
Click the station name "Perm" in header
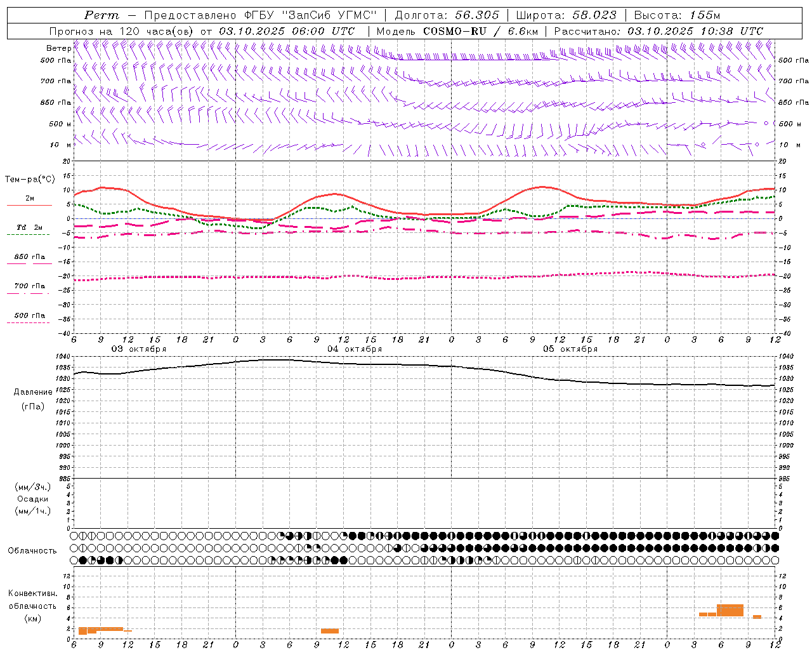coord(101,15)
